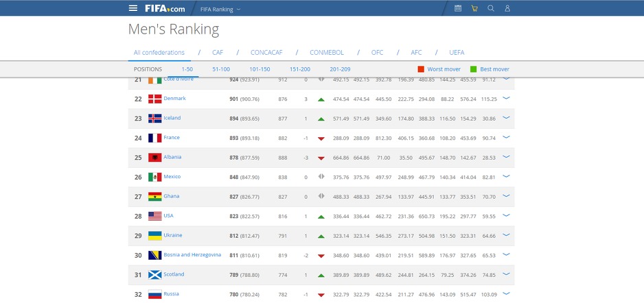
Task: Click the Albania flag icon
Action: [155, 158]
